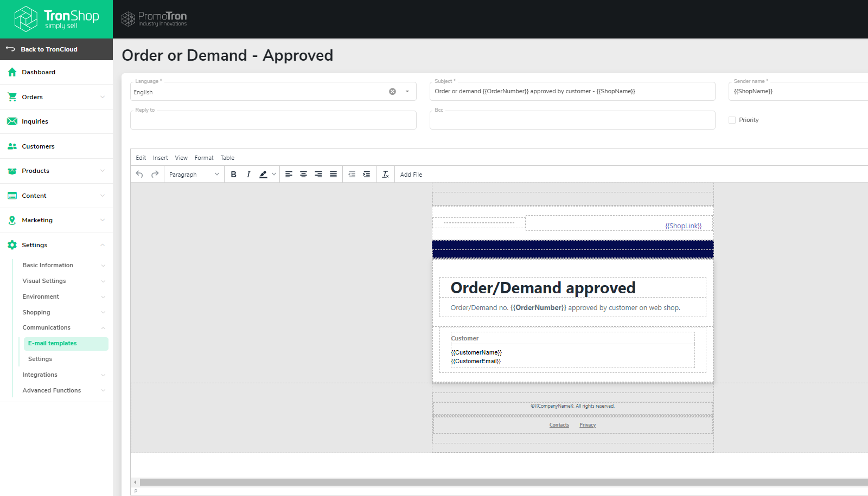Click into the Bcc field

coord(572,120)
